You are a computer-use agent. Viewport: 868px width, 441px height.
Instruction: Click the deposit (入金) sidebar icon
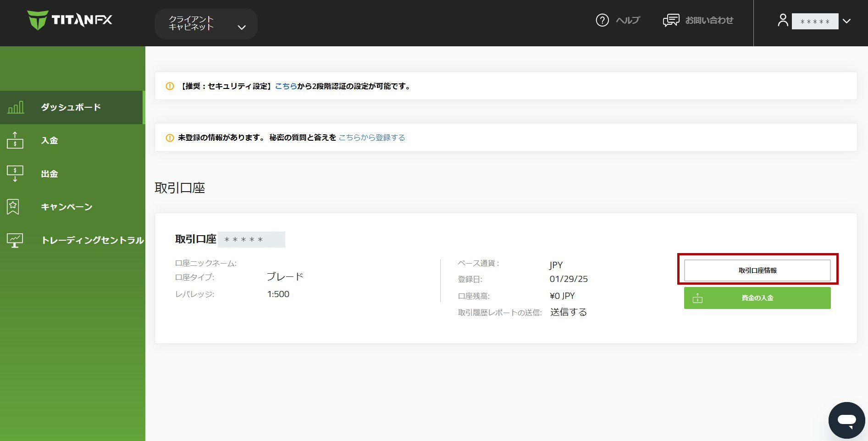pos(15,140)
